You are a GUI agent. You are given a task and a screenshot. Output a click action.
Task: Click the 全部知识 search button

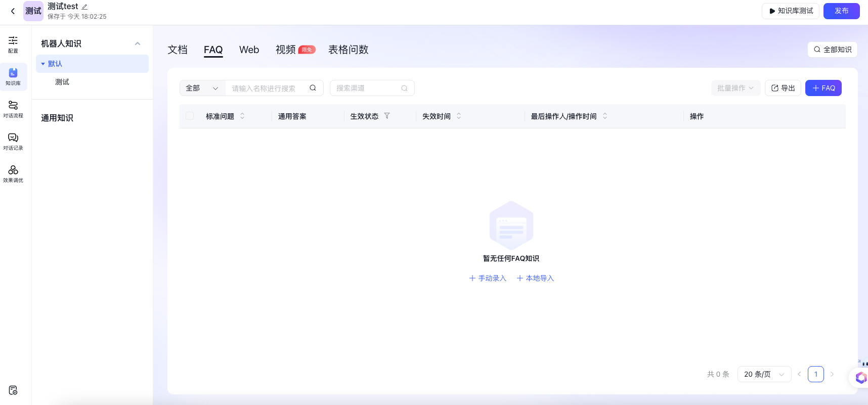(833, 50)
